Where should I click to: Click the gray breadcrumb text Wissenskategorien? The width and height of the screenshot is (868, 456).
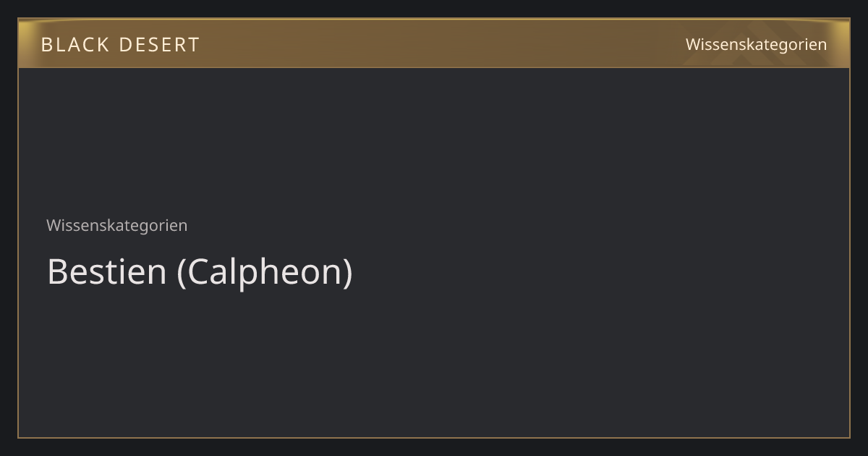point(116,225)
